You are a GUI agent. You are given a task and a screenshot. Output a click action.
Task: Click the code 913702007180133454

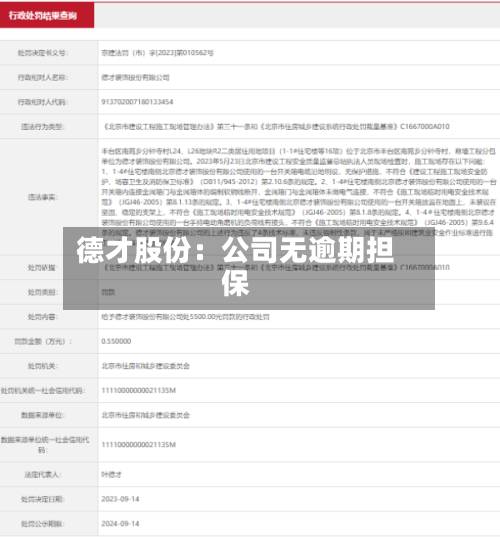pos(137,102)
